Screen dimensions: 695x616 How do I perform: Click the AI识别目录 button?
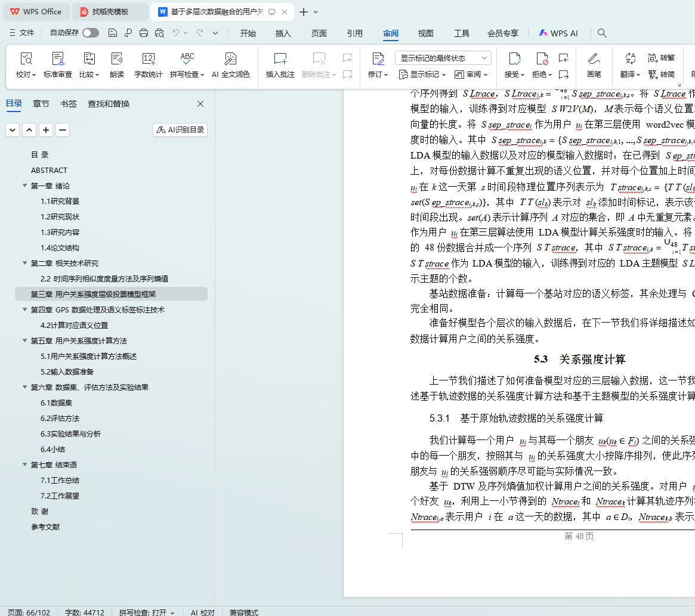click(x=180, y=130)
